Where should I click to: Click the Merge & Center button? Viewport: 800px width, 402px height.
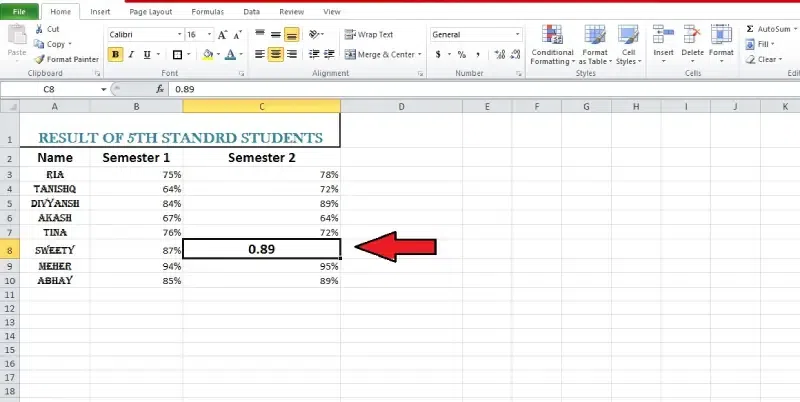coord(380,54)
